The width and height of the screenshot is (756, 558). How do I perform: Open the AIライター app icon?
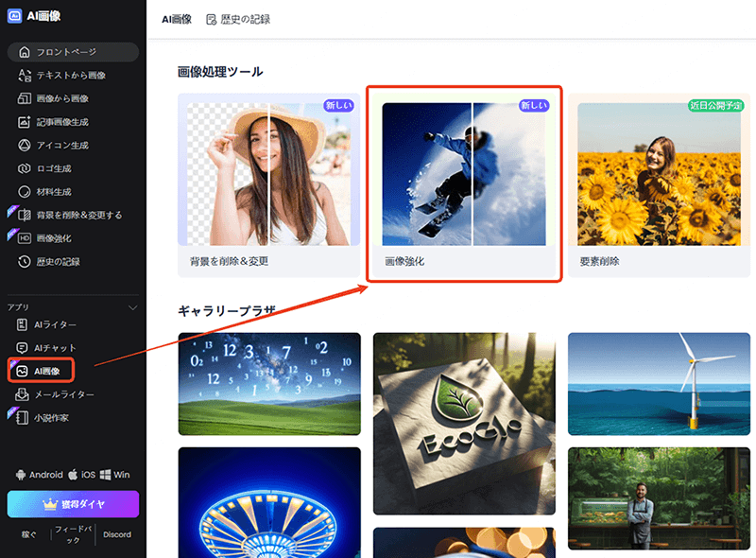pyautogui.click(x=22, y=324)
